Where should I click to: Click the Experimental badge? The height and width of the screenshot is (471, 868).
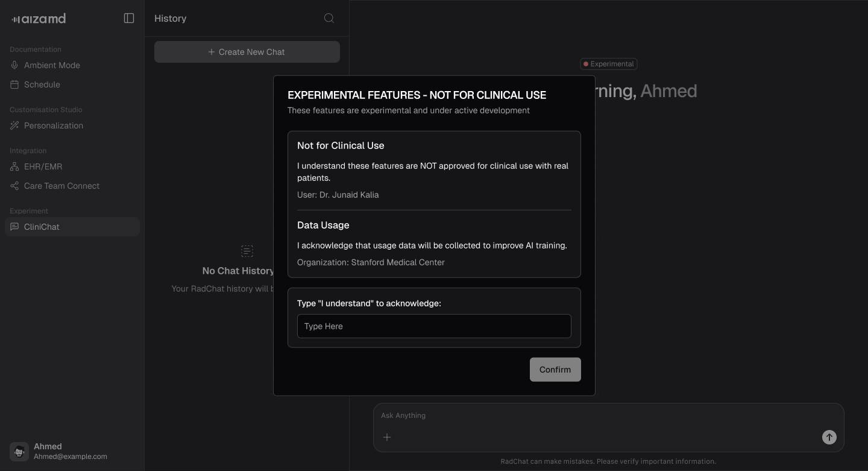609,64
